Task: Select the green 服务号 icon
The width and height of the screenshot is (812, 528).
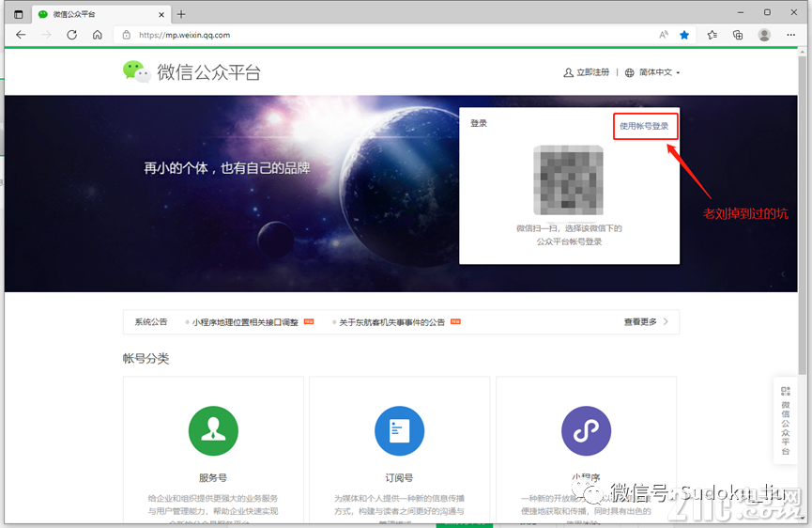Action: 213,430
